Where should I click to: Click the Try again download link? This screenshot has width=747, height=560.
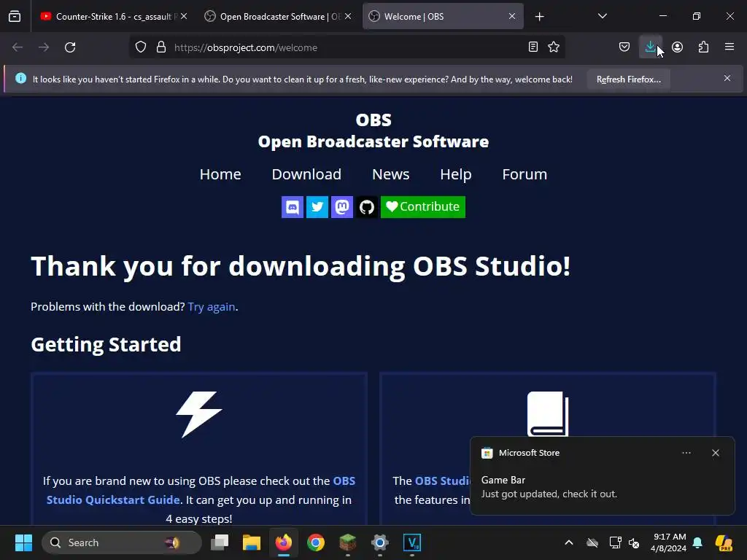coord(212,307)
